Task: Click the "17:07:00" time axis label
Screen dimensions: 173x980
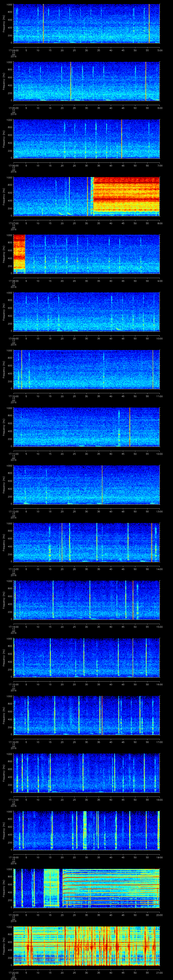Action: (13, 223)
